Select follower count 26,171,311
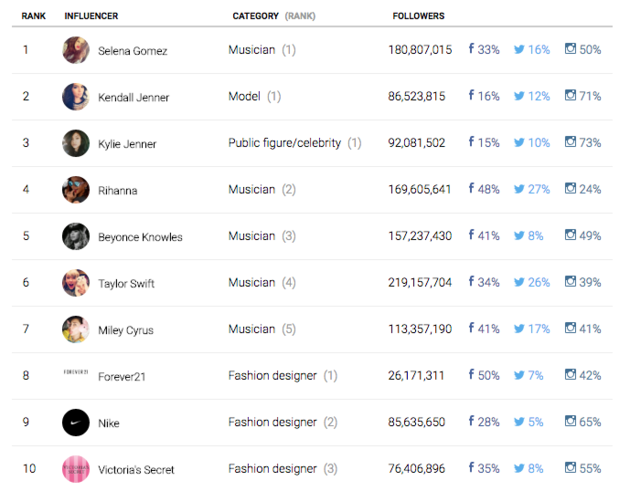630x491 pixels. pyautogui.click(x=416, y=376)
